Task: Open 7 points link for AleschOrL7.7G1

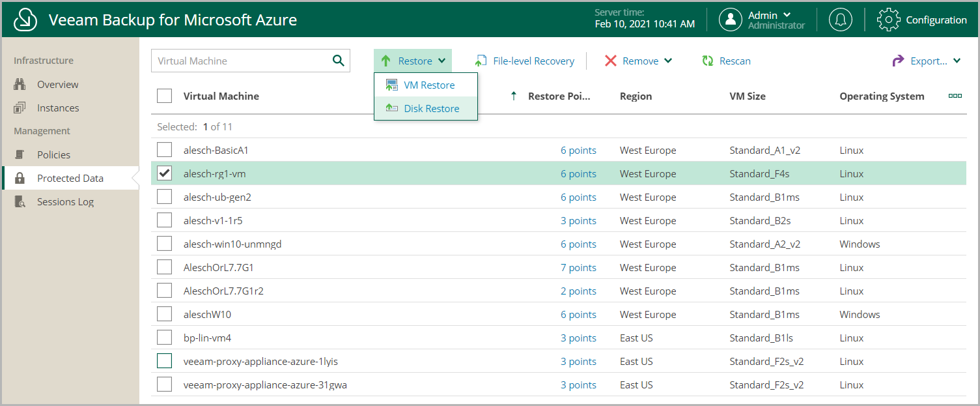Action: (578, 267)
